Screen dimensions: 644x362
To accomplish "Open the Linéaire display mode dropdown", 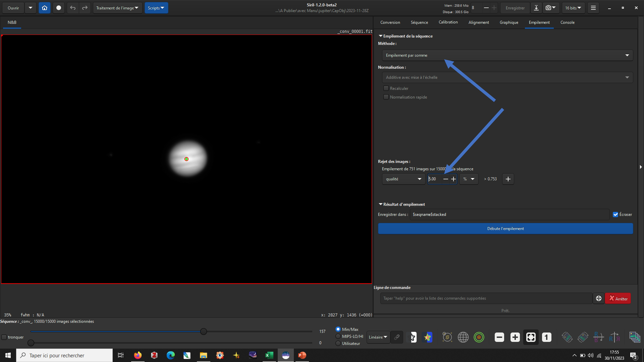I will (378, 337).
